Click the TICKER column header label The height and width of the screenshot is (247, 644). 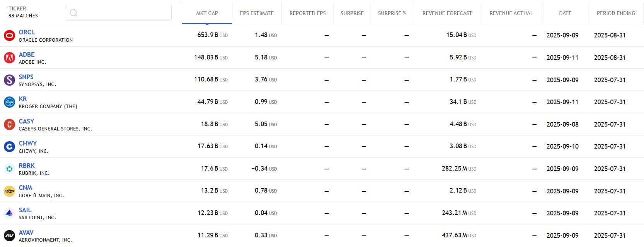point(17,8)
